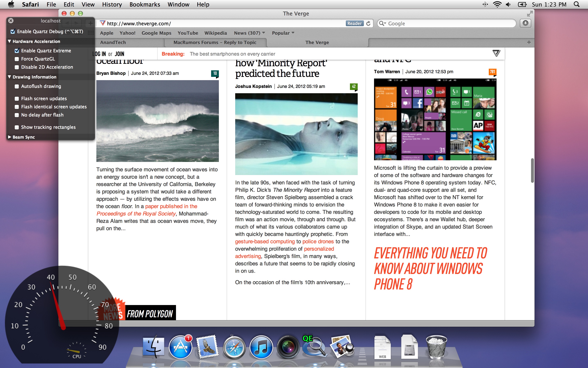
Task: Click JOIN link in header
Action: pyautogui.click(x=119, y=54)
